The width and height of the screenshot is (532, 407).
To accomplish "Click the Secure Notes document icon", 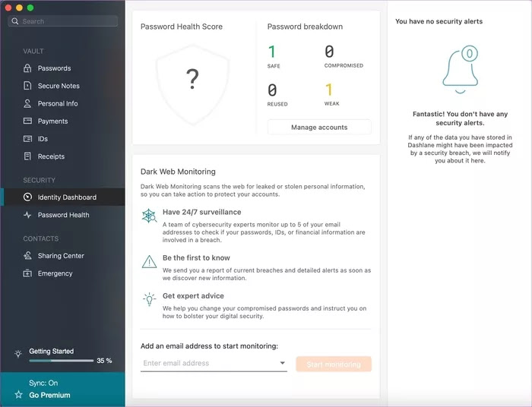I will point(27,86).
